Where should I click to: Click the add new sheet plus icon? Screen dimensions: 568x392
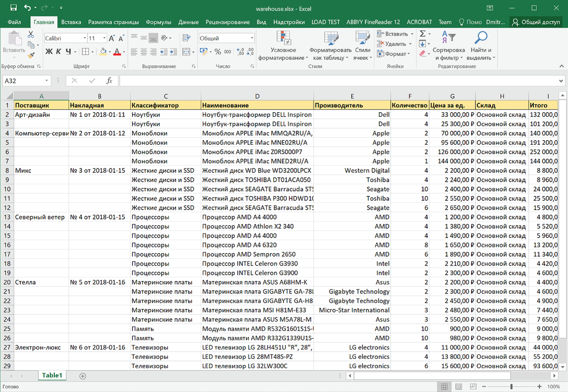point(83,376)
